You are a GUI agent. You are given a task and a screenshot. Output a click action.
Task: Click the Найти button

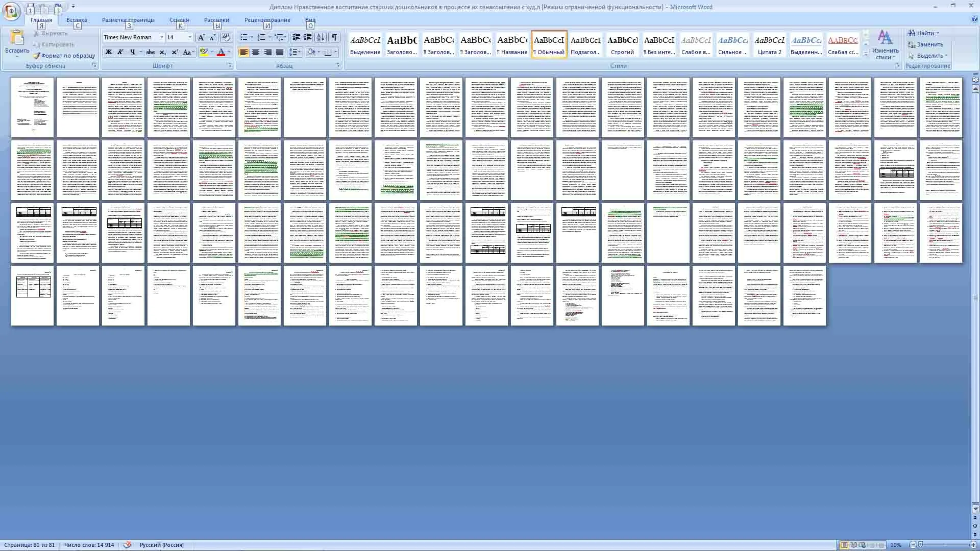924,33
